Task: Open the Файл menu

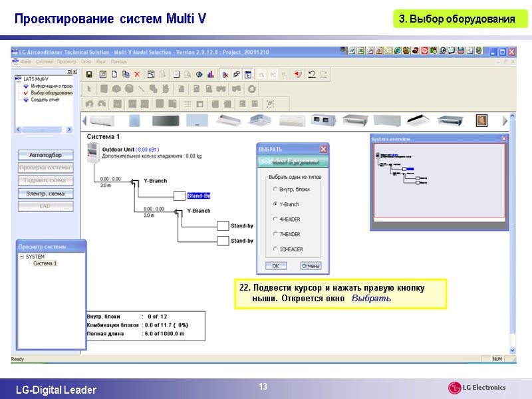Action: pyautogui.click(x=26, y=62)
